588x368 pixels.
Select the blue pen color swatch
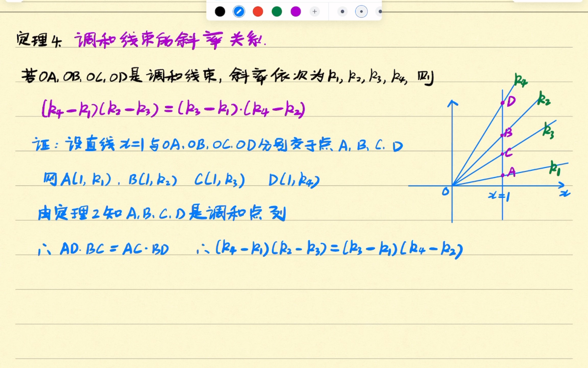pos(239,11)
